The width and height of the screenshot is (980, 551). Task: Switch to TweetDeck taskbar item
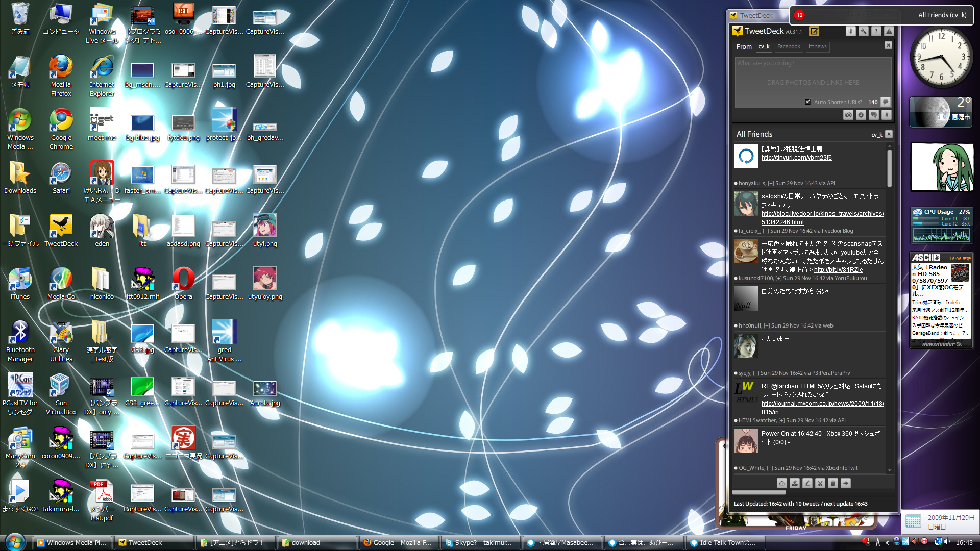pyautogui.click(x=155, y=543)
